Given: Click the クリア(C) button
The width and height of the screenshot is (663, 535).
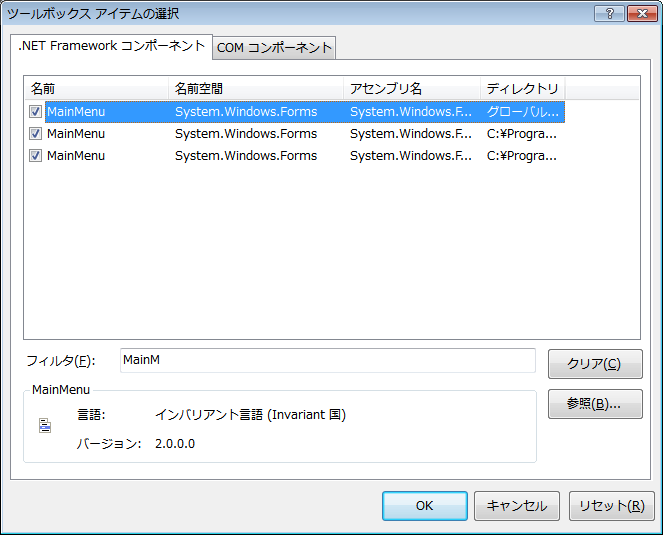Looking at the screenshot, I should pyautogui.click(x=595, y=364).
